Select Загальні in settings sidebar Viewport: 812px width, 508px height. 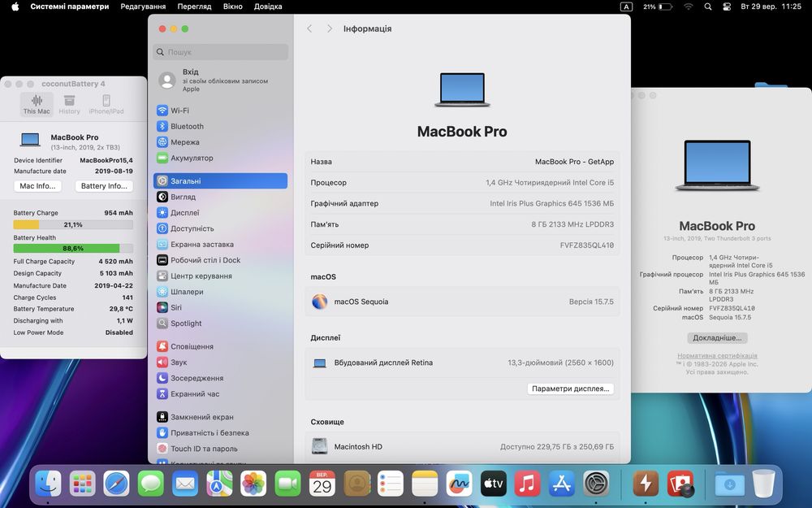(x=220, y=181)
